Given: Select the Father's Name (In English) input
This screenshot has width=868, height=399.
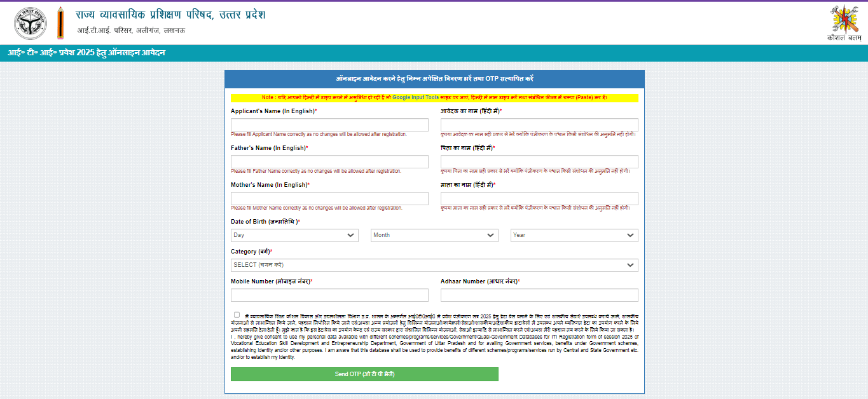Looking at the screenshot, I should (x=329, y=161).
